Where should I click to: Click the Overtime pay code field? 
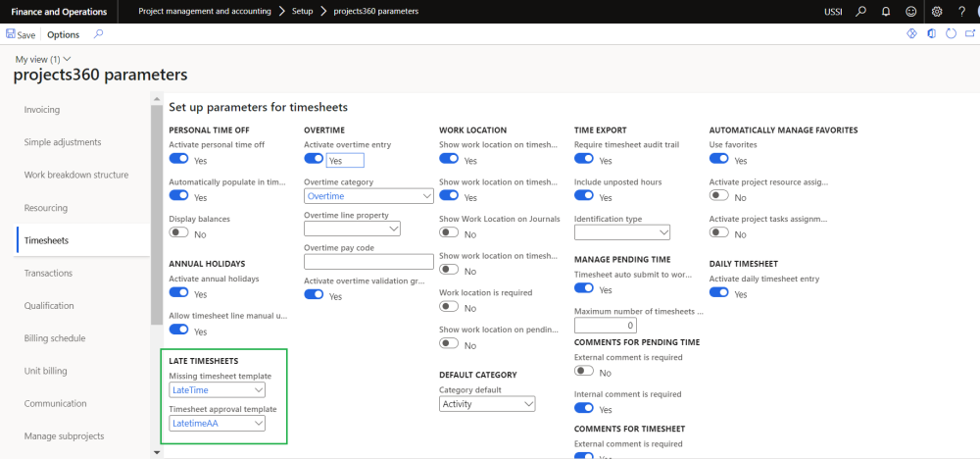pos(368,262)
